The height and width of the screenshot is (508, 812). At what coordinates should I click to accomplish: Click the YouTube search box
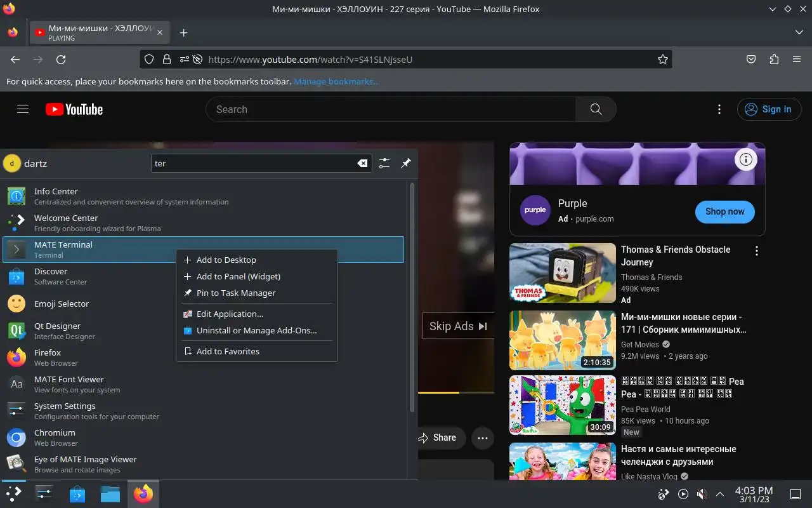(391, 109)
